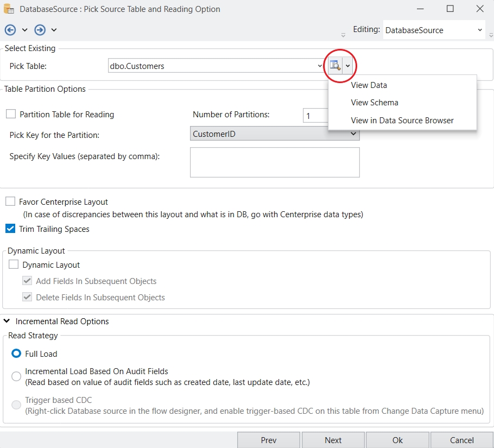Collapse the Incremental Read Options section

point(7,321)
